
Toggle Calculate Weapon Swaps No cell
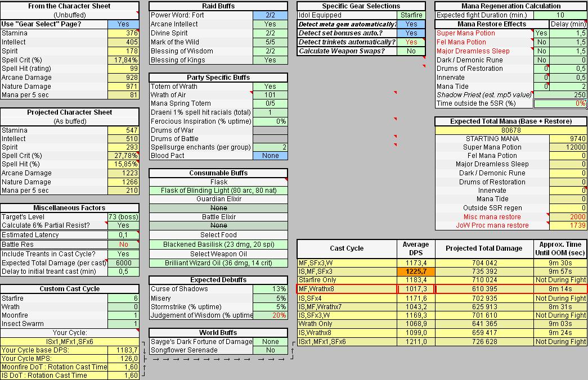tap(411, 51)
